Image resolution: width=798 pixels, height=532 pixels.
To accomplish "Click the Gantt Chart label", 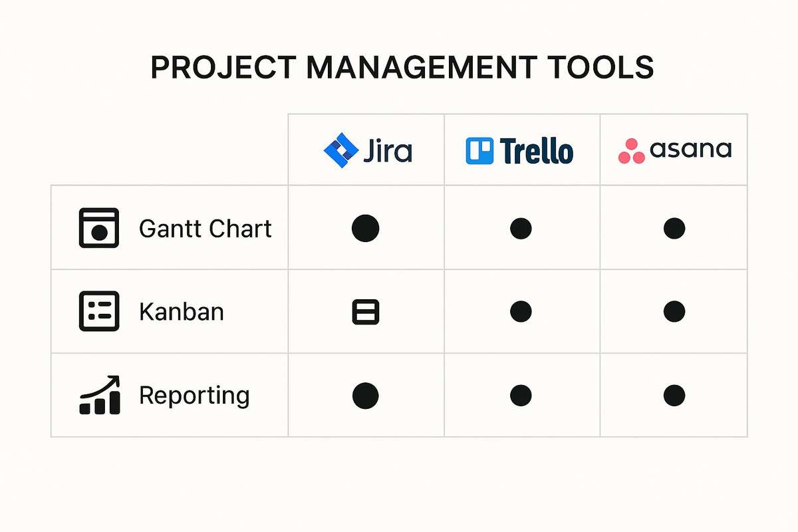I will 205,229.
